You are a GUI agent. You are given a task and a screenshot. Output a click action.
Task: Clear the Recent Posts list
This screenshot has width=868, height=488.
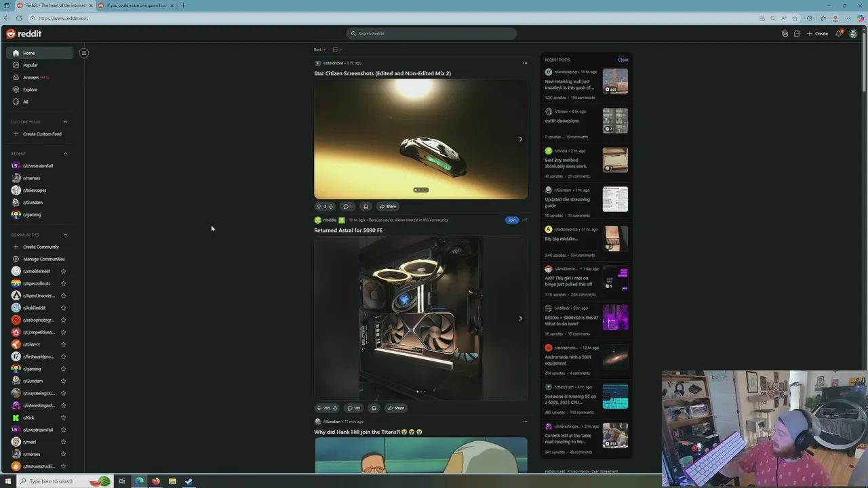click(623, 60)
